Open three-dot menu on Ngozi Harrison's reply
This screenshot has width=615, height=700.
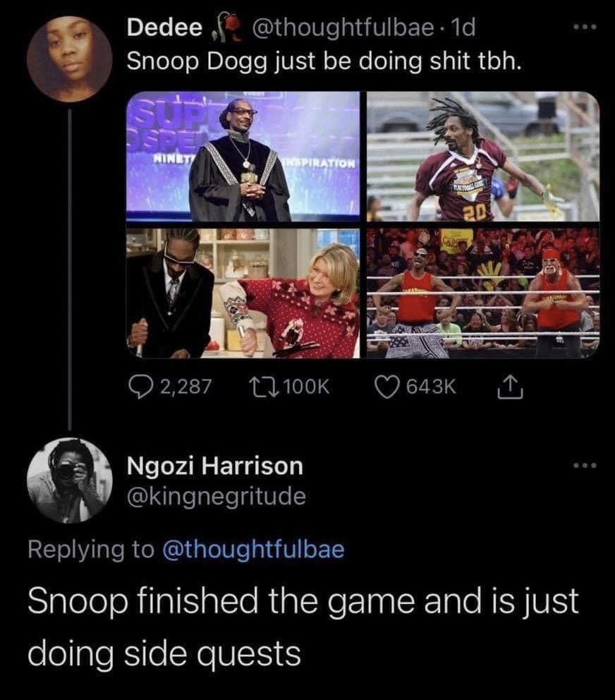tap(585, 466)
